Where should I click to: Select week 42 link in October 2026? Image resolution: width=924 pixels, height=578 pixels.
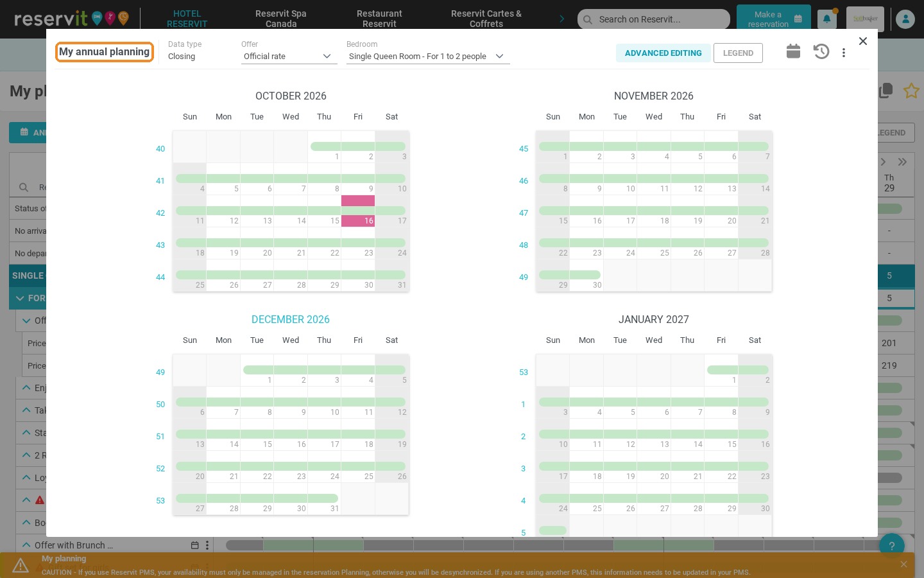(160, 213)
